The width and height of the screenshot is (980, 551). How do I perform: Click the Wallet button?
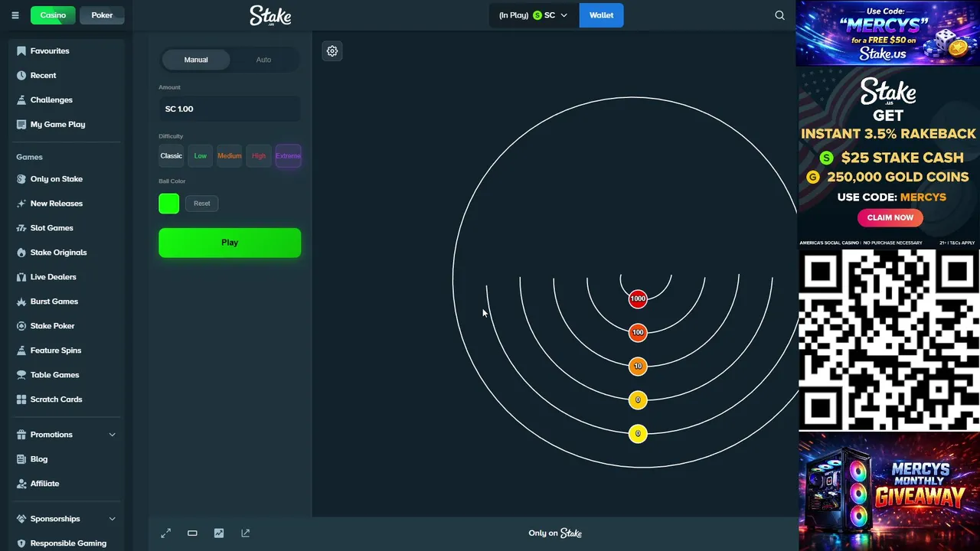tap(602, 15)
